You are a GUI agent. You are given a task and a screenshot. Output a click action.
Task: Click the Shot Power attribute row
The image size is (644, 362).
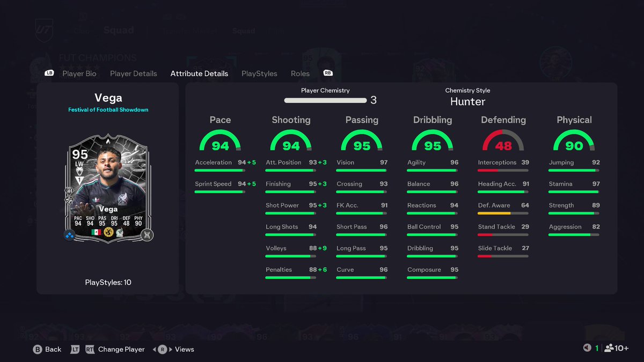point(296,208)
